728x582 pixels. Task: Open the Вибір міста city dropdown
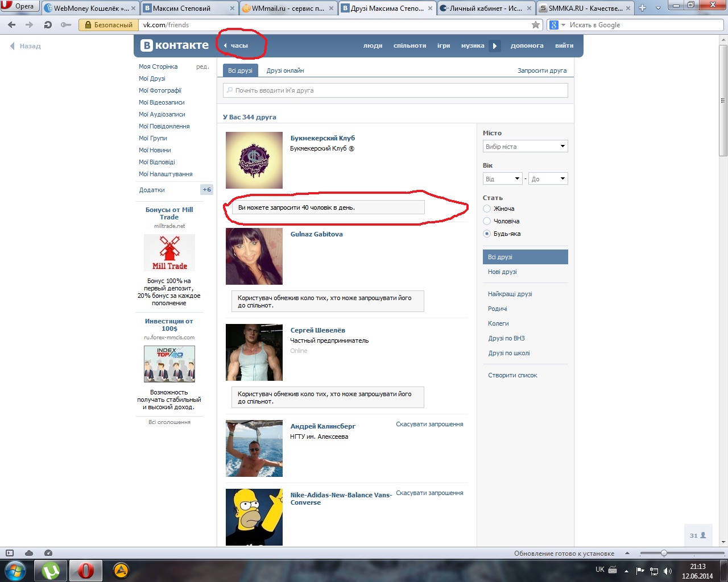tap(526, 147)
